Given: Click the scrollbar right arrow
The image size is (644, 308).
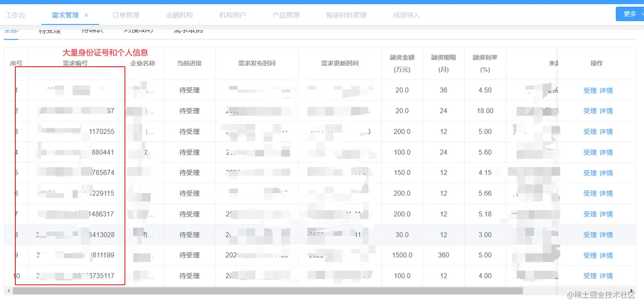Looking at the screenshot, I should (x=632, y=291).
